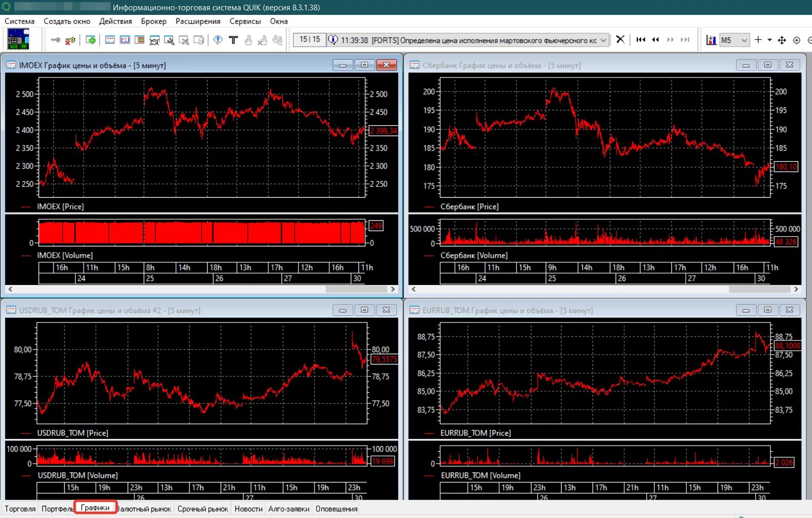This screenshot has height=518, width=812.
Task: Open the Система menu
Action: (19, 21)
